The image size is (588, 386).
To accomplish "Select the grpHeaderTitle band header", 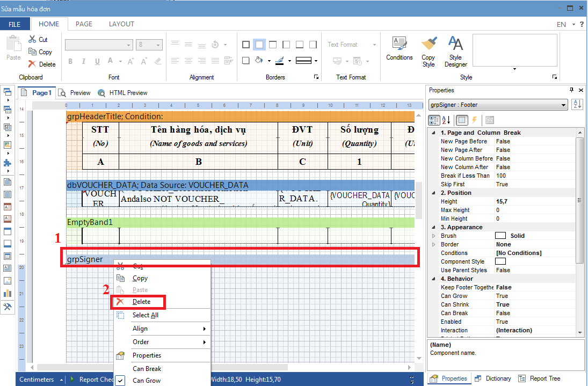I will click(x=241, y=116).
